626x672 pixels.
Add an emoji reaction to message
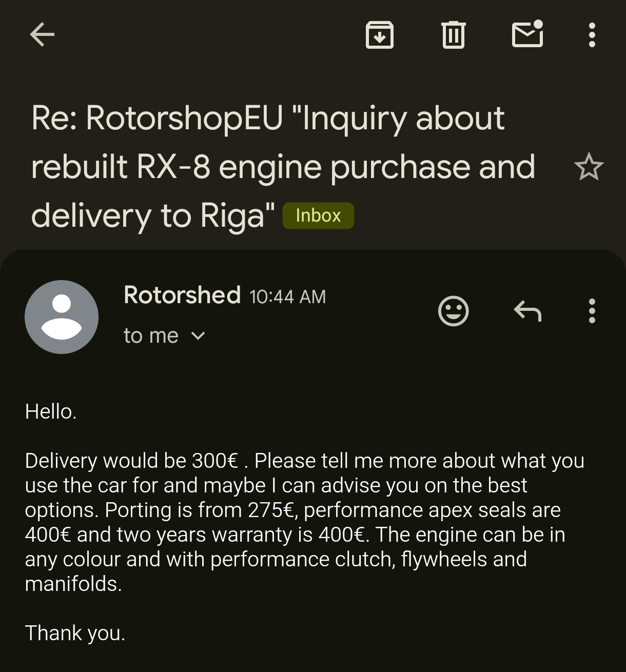click(453, 311)
